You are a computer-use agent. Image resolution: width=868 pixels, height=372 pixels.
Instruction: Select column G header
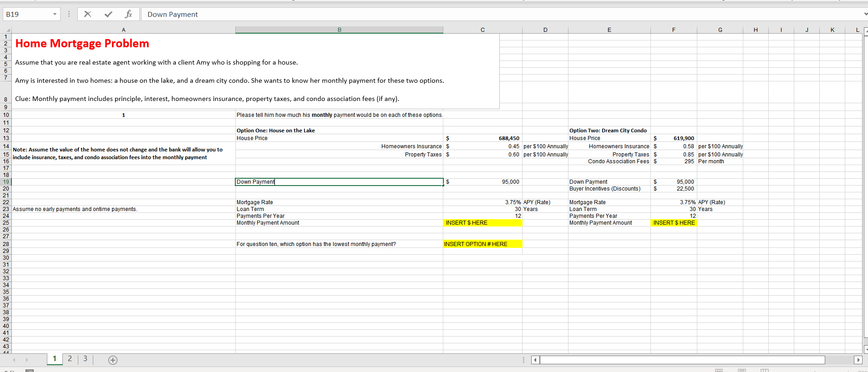click(x=720, y=30)
